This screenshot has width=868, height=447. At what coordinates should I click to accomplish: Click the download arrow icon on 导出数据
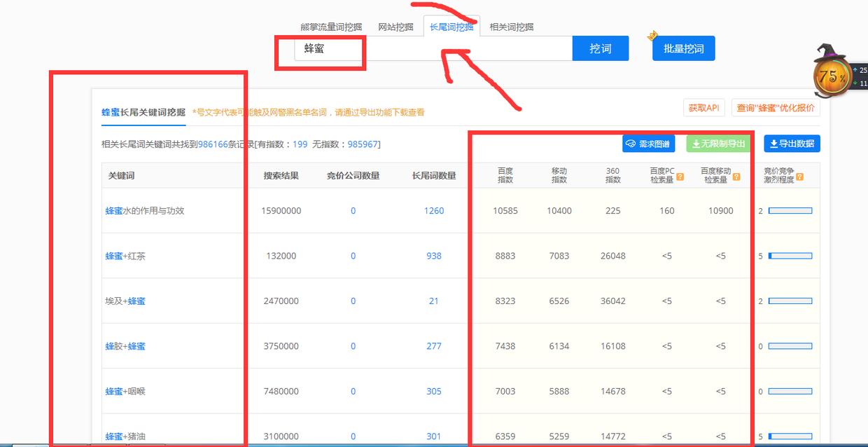click(x=776, y=143)
